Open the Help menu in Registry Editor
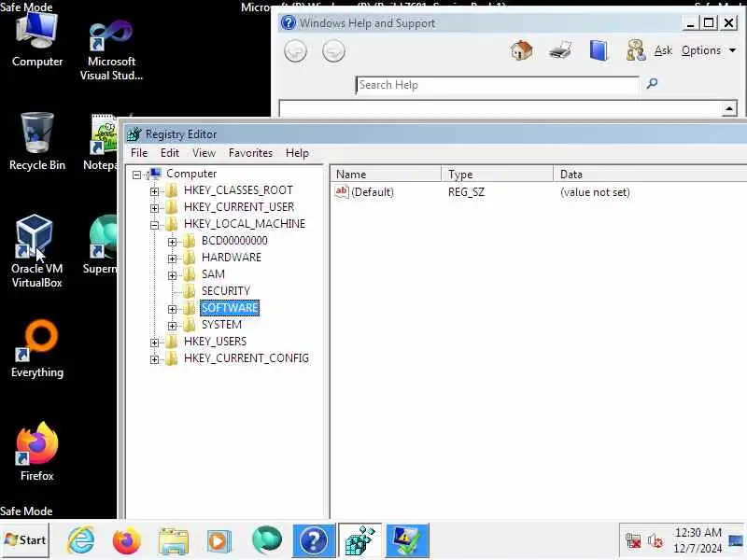 297,153
